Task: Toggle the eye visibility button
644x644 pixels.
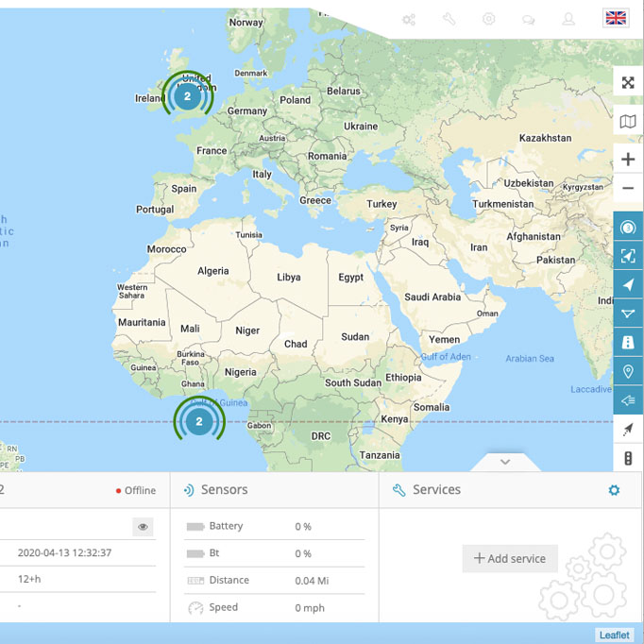Action: (x=143, y=527)
